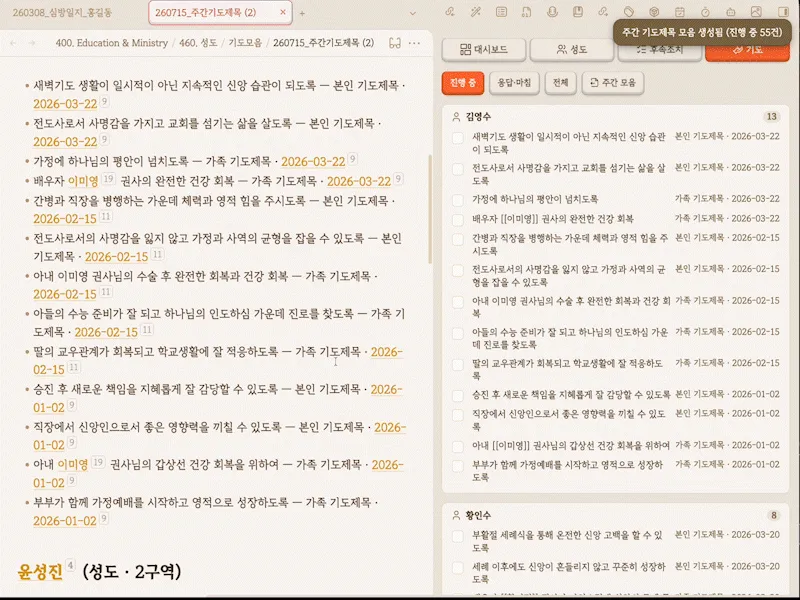
Task: Show 전체 prayers
Action: click(560, 83)
